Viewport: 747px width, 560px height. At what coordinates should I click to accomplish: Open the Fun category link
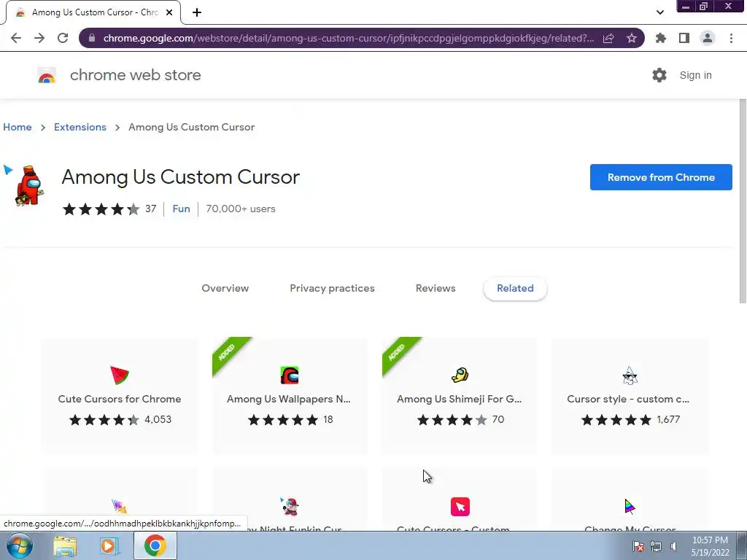(181, 209)
